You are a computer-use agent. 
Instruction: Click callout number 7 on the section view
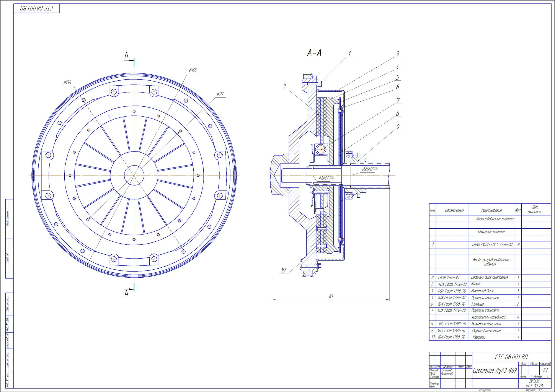point(398,101)
